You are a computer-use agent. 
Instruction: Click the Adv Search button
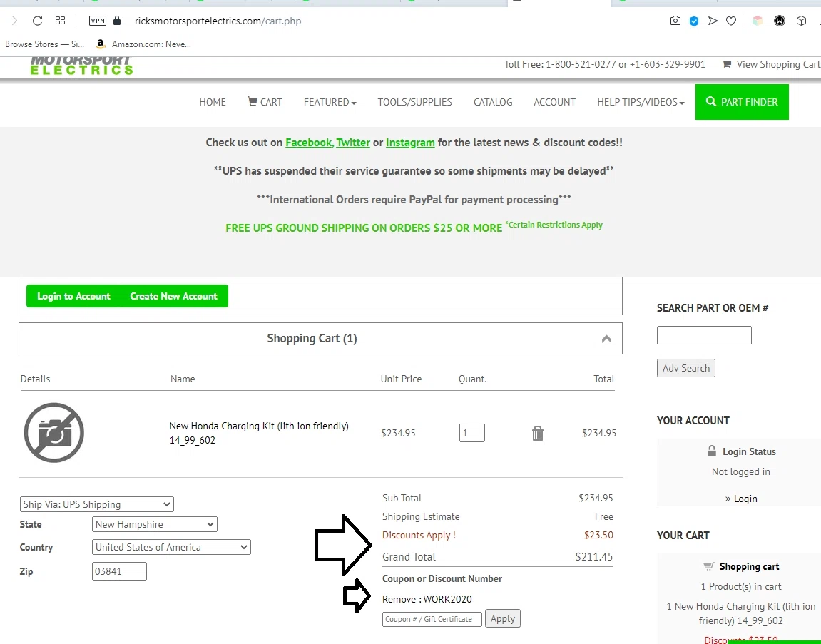pos(686,368)
